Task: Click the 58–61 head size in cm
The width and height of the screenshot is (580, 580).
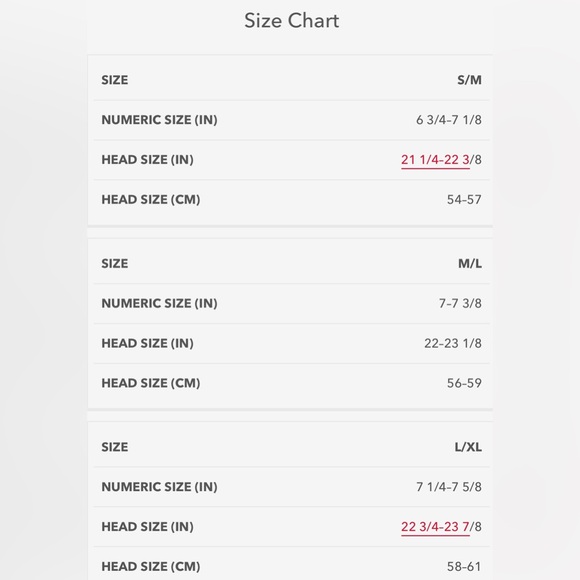Action: tap(464, 567)
